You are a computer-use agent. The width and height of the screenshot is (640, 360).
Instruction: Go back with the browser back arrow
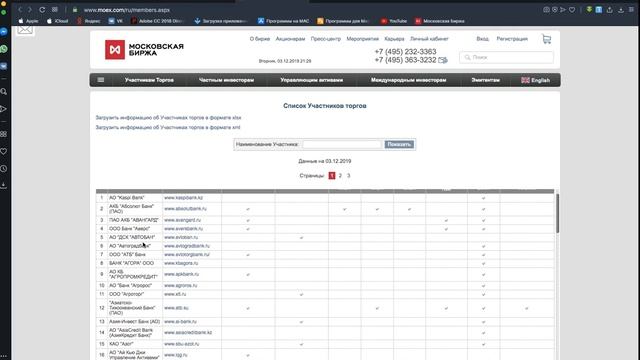click(x=20, y=9)
